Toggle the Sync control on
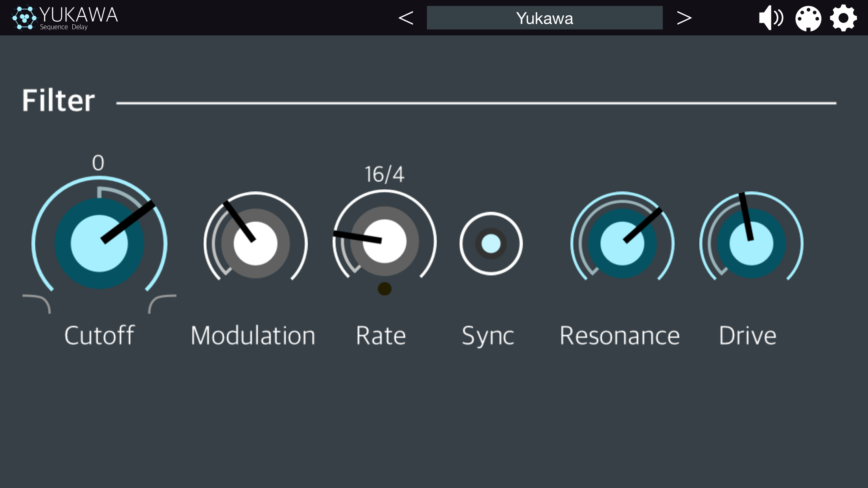The height and width of the screenshot is (488, 868). (x=491, y=243)
